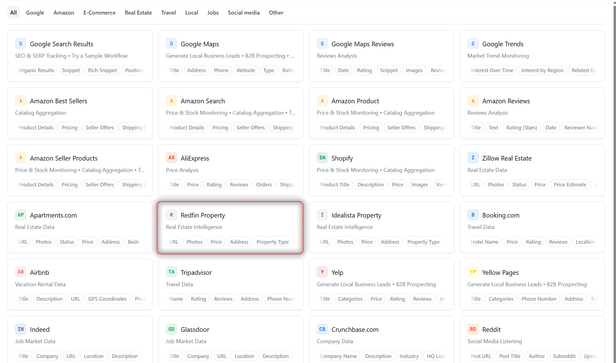Click the Glassdoor GD icon

pos(171,329)
